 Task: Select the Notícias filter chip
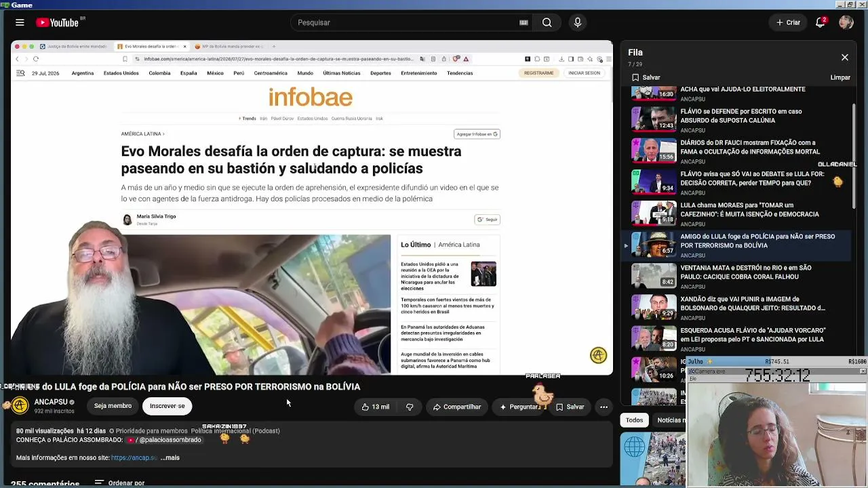click(670, 420)
